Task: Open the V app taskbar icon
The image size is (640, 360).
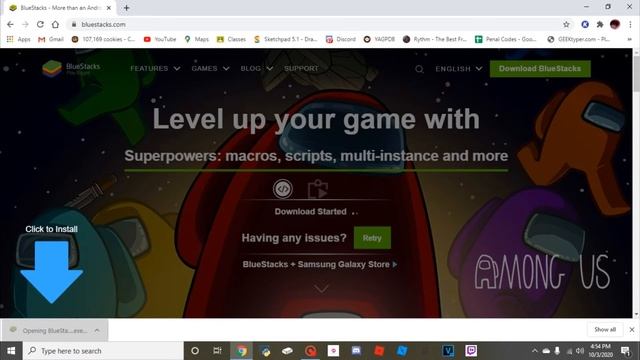Action: coord(448,351)
